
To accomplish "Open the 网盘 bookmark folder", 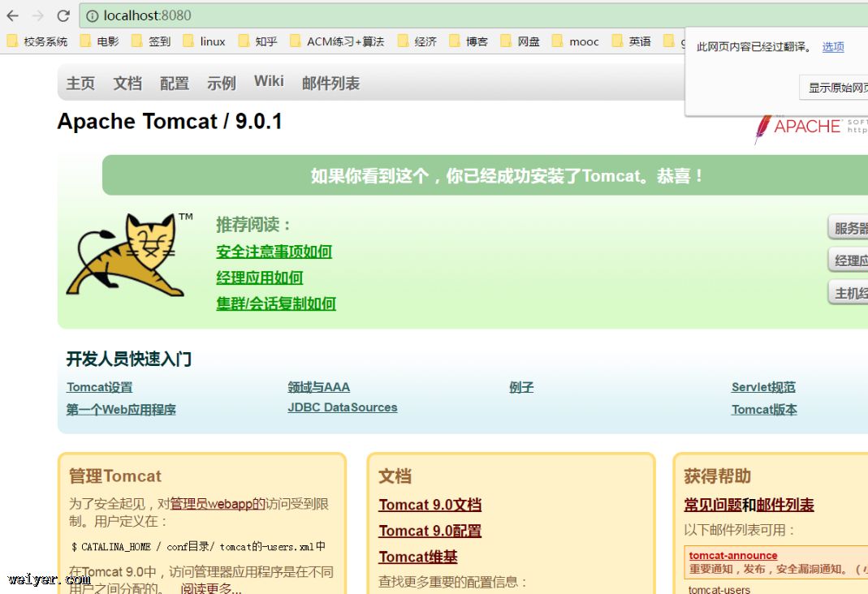I will pyautogui.click(x=520, y=41).
